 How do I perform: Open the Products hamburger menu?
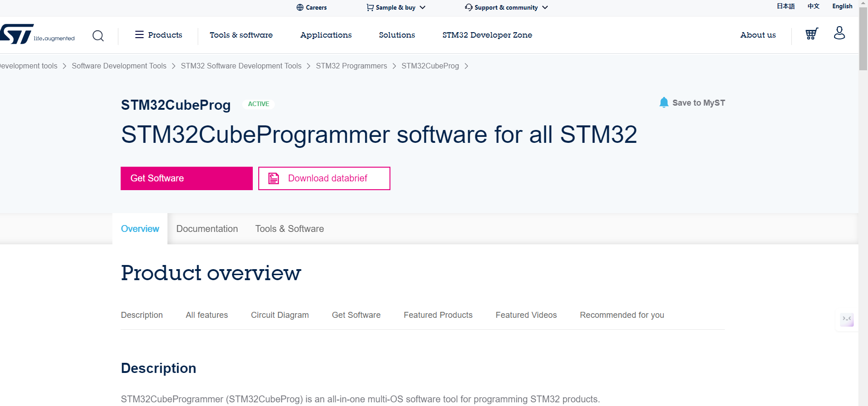point(159,35)
